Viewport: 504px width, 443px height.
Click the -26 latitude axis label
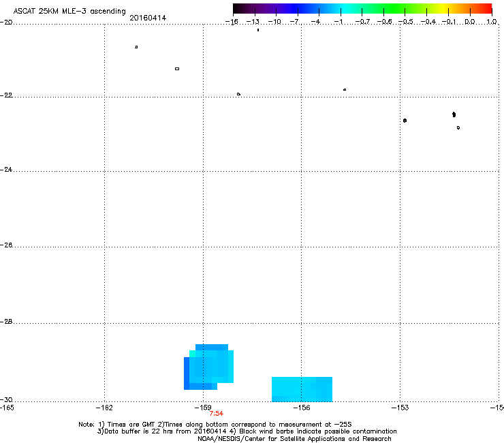(x=6, y=245)
